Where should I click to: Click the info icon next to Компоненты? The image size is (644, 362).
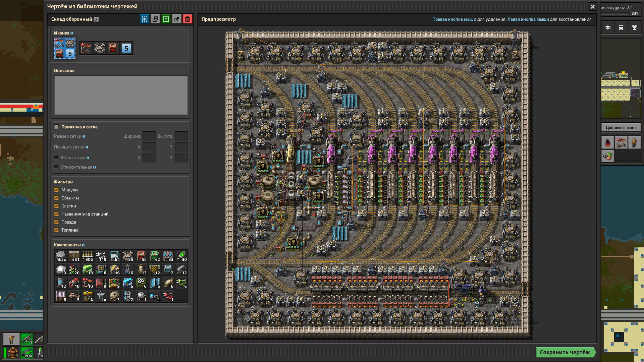pyautogui.click(x=83, y=245)
